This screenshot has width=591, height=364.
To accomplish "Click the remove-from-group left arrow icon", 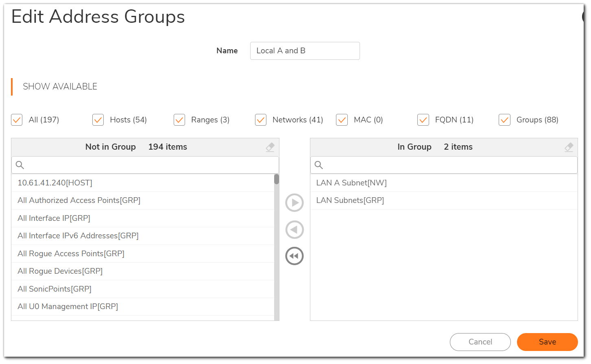I will pyautogui.click(x=294, y=230).
